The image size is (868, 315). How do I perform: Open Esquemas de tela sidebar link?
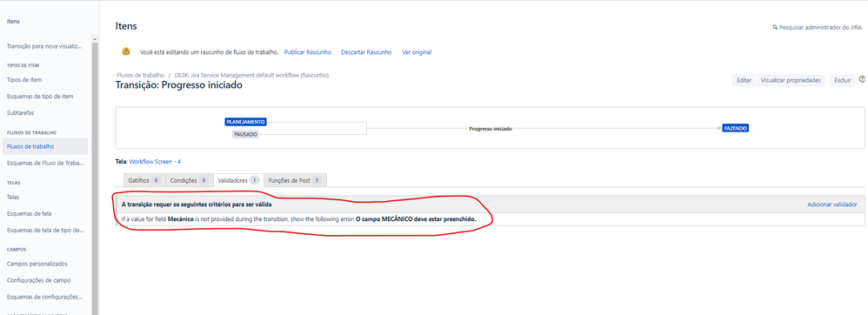click(x=30, y=213)
